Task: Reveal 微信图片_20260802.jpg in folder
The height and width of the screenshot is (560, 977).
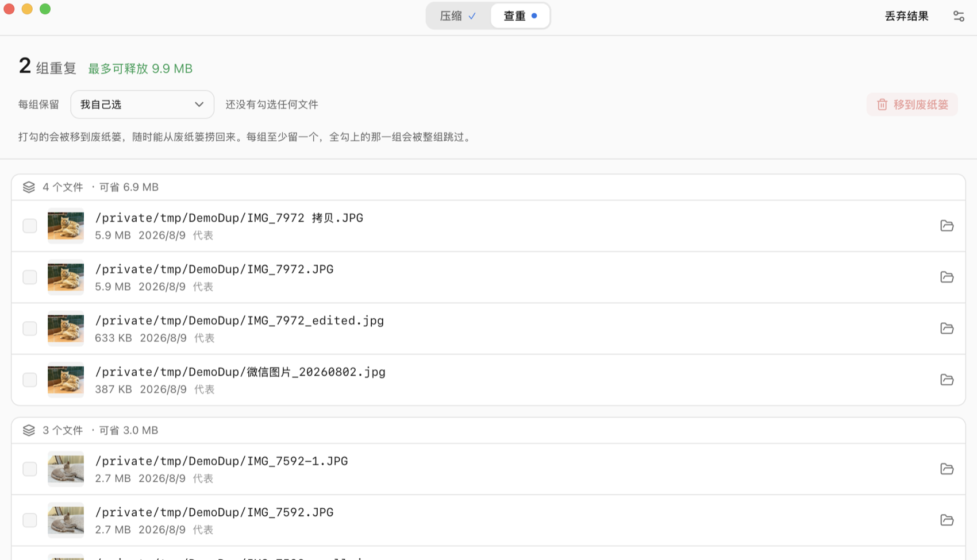Action: pyautogui.click(x=947, y=380)
